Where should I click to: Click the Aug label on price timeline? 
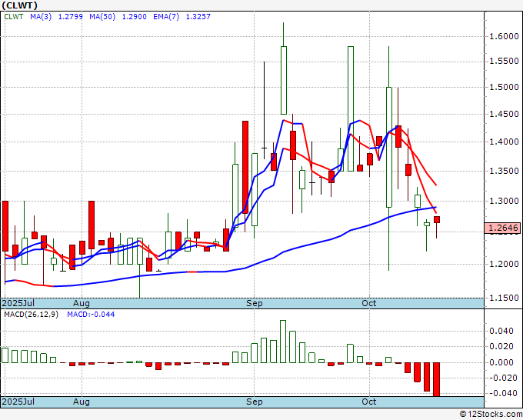[x=82, y=303]
